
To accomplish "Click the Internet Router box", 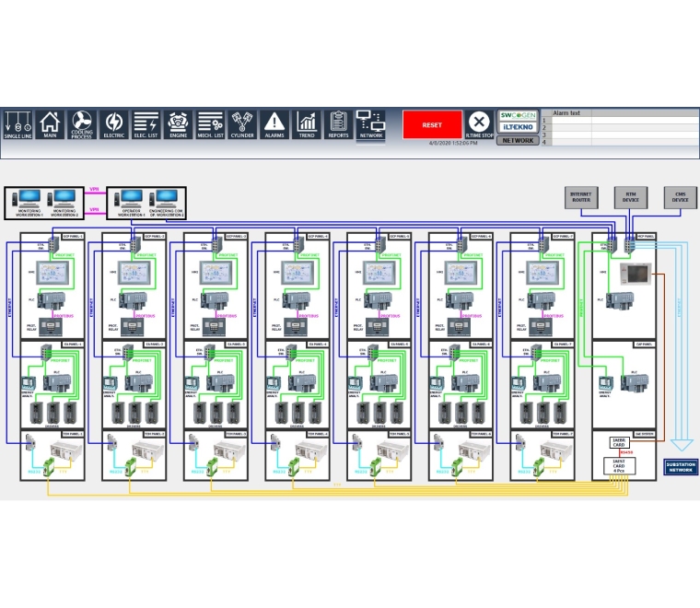I will coord(581,197).
